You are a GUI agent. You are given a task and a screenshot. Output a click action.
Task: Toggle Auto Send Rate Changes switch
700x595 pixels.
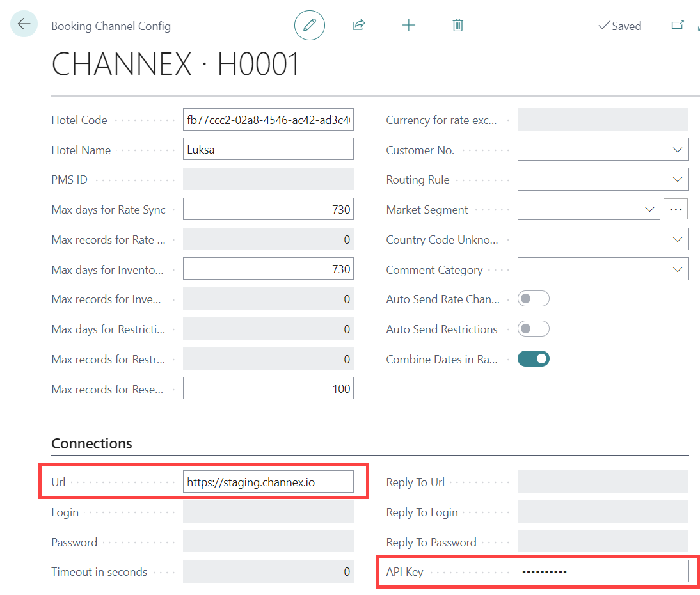pos(533,299)
